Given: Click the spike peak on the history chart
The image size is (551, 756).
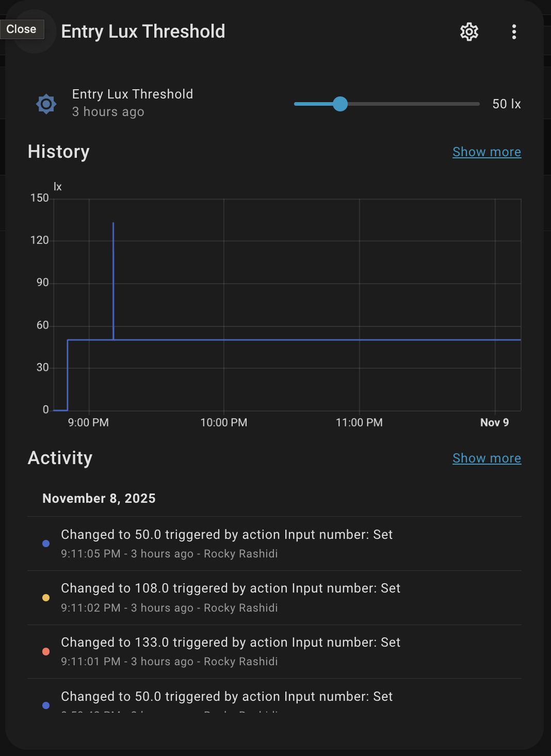Looking at the screenshot, I should (x=114, y=224).
